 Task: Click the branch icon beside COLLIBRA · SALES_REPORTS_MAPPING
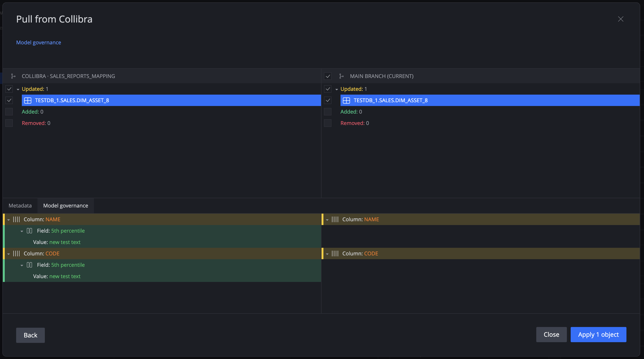pyautogui.click(x=13, y=76)
